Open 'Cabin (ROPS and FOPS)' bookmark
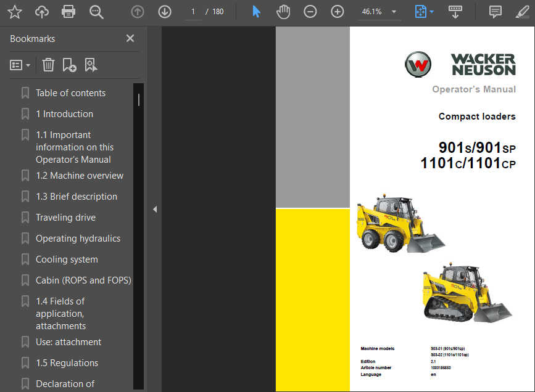This screenshot has width=535, height=392. tap(83, 280)
